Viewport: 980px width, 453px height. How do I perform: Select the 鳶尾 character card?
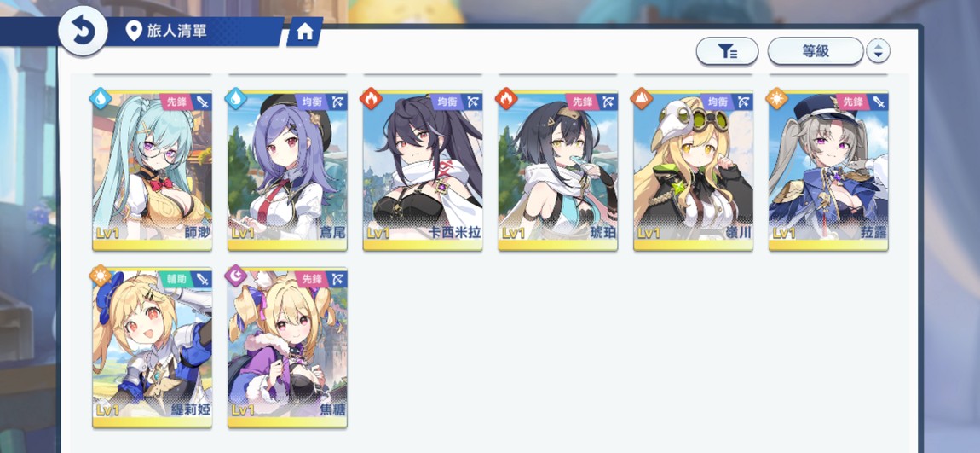tap(287, 170)
